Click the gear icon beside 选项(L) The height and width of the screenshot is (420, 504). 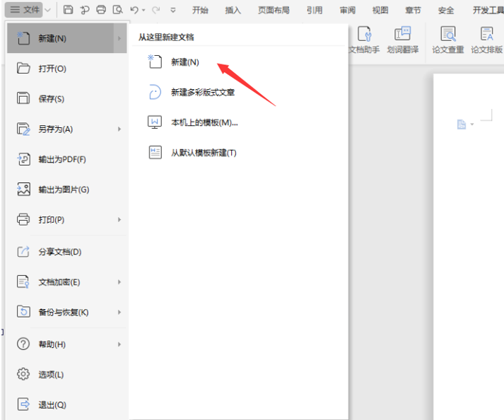point(23,374)
